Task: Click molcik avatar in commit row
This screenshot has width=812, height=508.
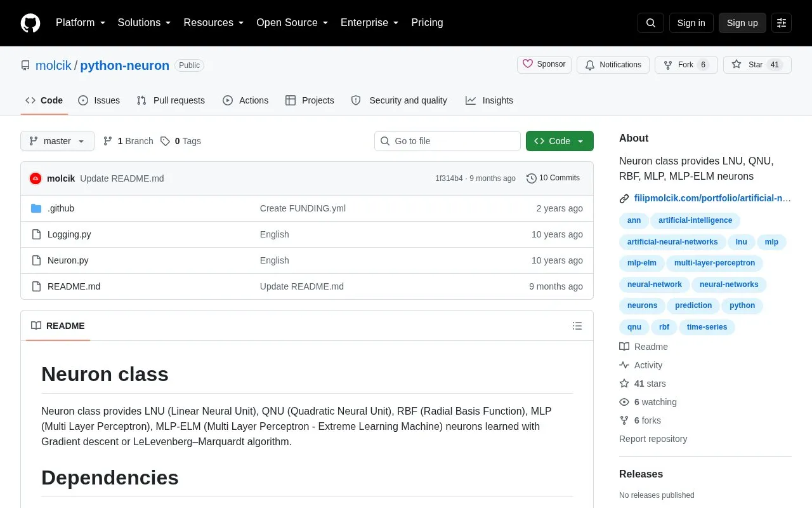Action: pyautogui.click(x=36, y=178)
